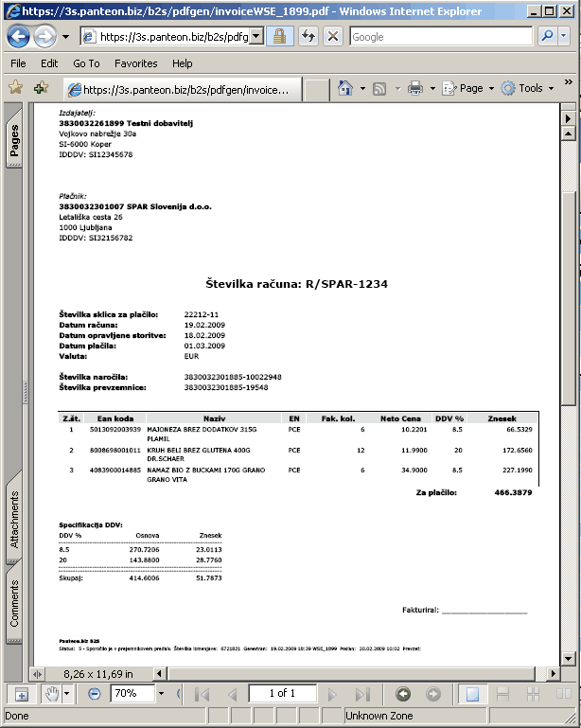Select the Hand tool
Viewport: 581px width, 728px height.
coord(51,695)
